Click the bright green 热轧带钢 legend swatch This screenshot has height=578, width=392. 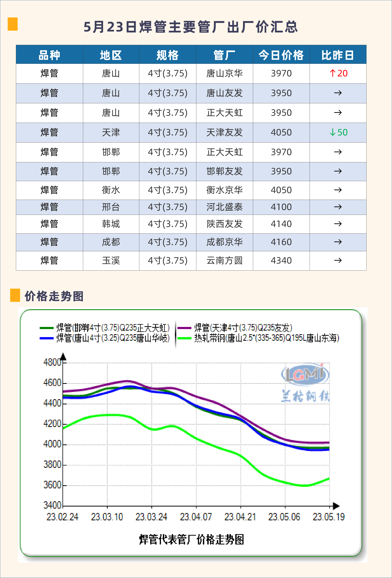coord(184,338)
